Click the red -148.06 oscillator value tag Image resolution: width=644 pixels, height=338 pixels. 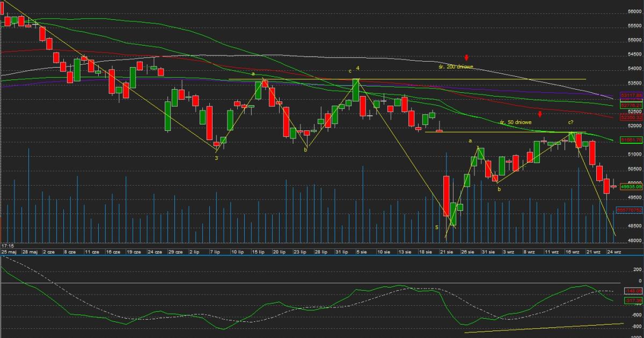coord(633,290)
